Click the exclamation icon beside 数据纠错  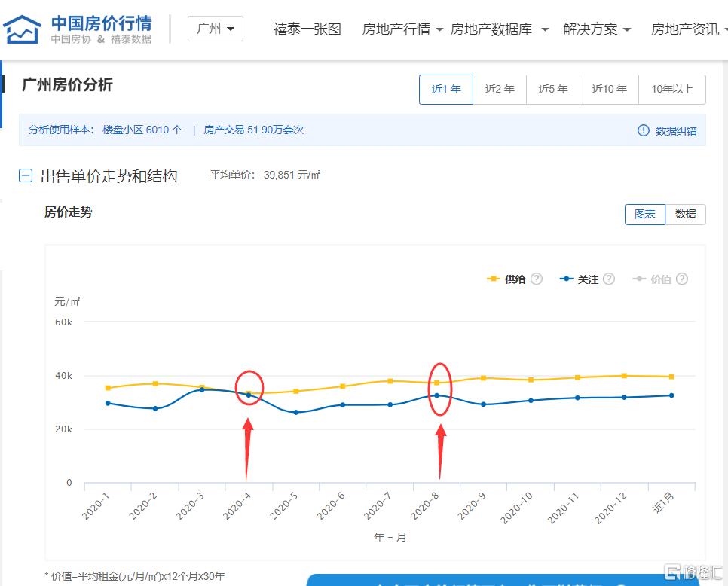click(643, 130)
